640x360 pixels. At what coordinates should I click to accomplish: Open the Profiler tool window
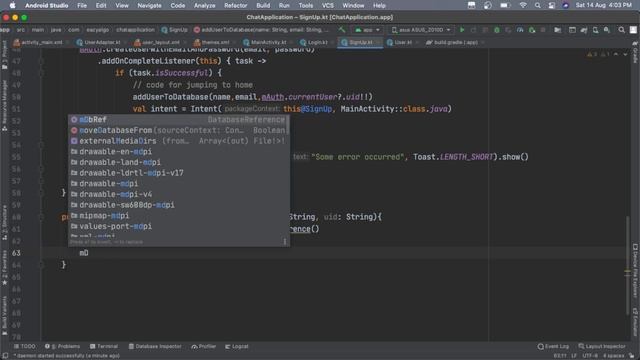point(203,346)
